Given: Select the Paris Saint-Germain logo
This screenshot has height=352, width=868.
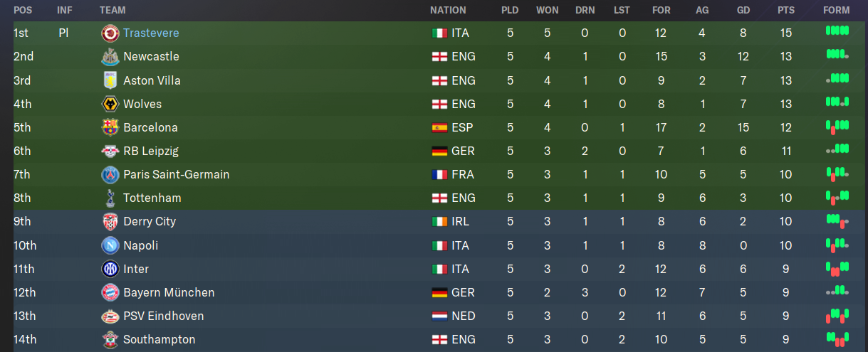Looking at the screenshot, I should pyautogui.click(x=110, y=174).
